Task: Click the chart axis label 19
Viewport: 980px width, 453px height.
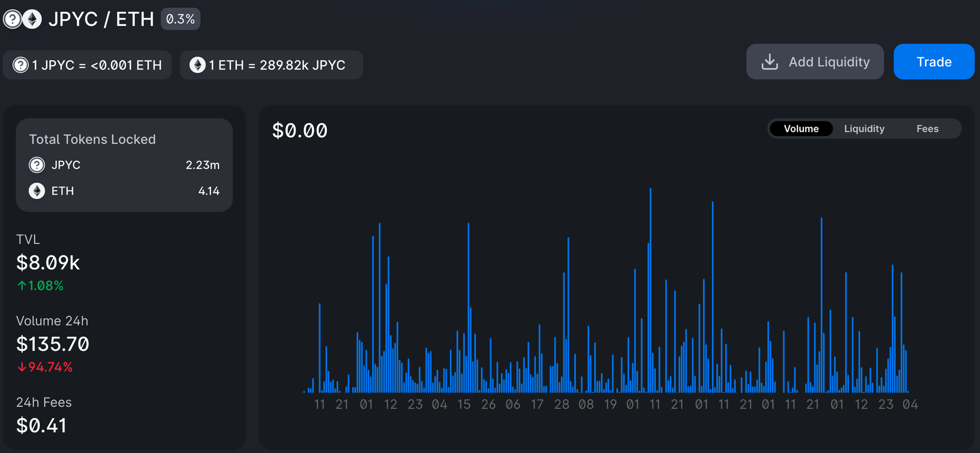Action: [x=610, y=404]
